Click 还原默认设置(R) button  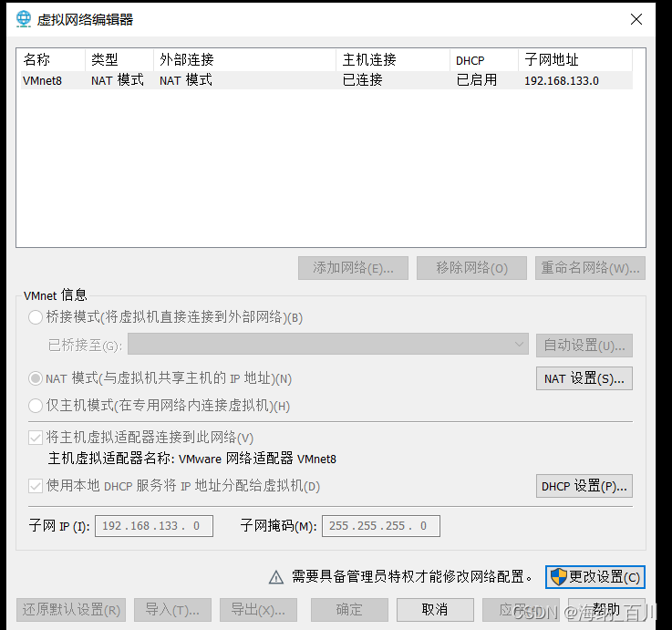pyautogui.click(x=71, y=609)
